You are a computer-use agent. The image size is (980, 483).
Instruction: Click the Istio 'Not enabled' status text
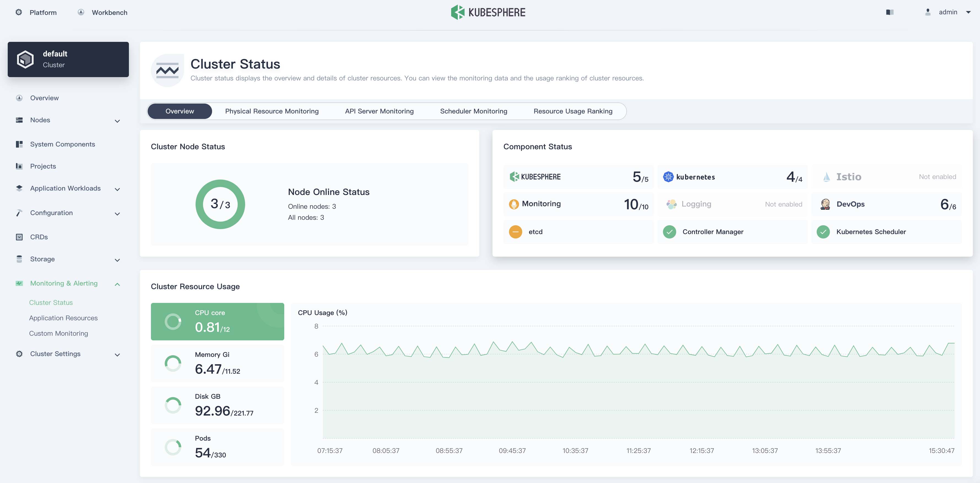pos(937,177)
